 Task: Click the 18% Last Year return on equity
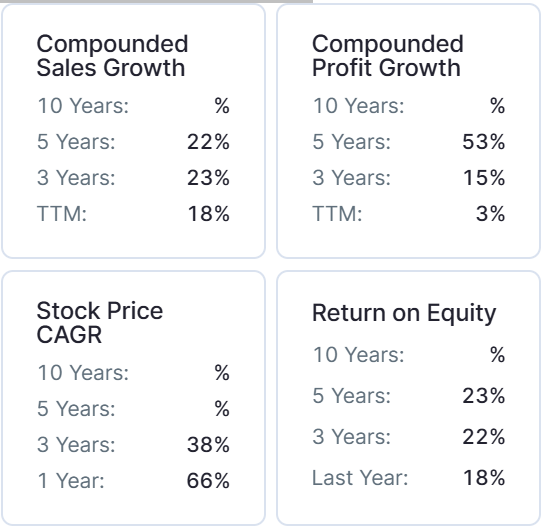(484, 478)
